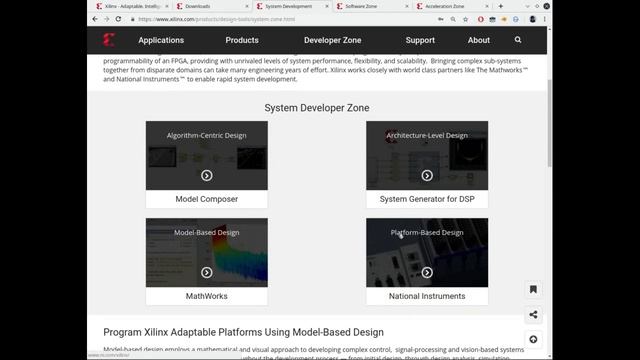Viewport: 640px width, 360px height.
Task: Switch to the Downloads browser tab
Action: point(212,6)
